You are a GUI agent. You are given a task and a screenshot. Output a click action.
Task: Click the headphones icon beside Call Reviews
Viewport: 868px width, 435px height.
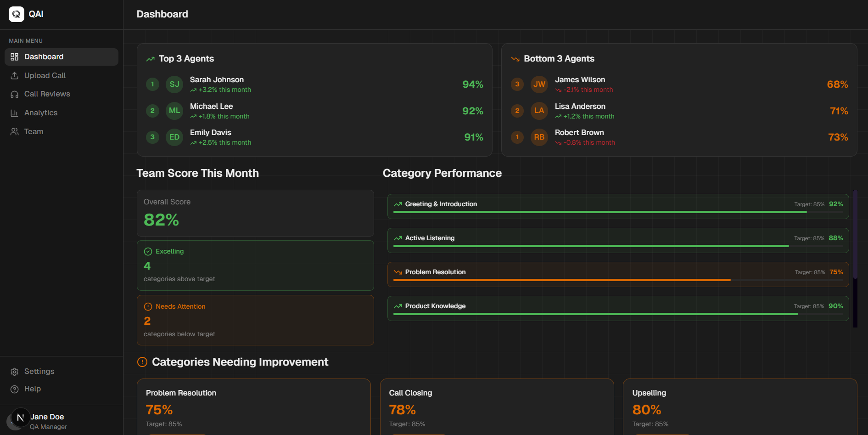[15, 94]
